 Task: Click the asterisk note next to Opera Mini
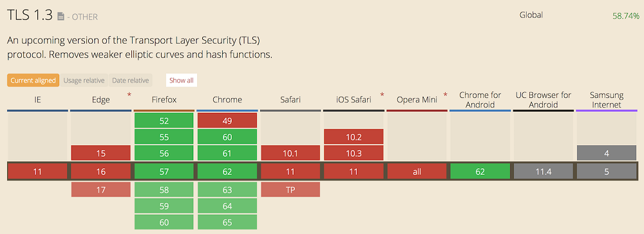pyautogui.click(x=445, y=96)
